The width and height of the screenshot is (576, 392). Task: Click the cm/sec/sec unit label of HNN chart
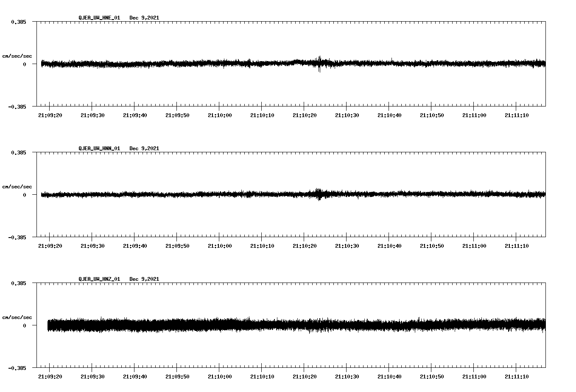click(17, 187)
